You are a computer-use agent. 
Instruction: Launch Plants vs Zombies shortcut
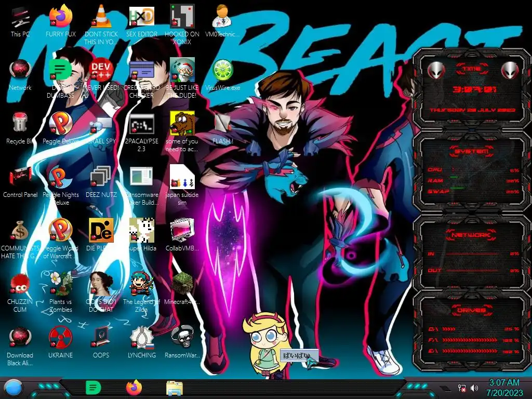point(60,284)
